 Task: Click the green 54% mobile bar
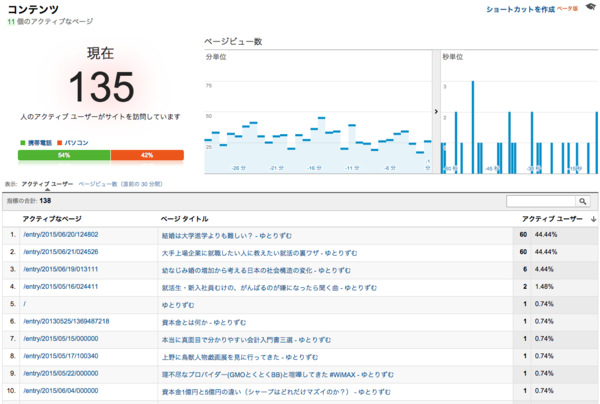coord(64,155)
